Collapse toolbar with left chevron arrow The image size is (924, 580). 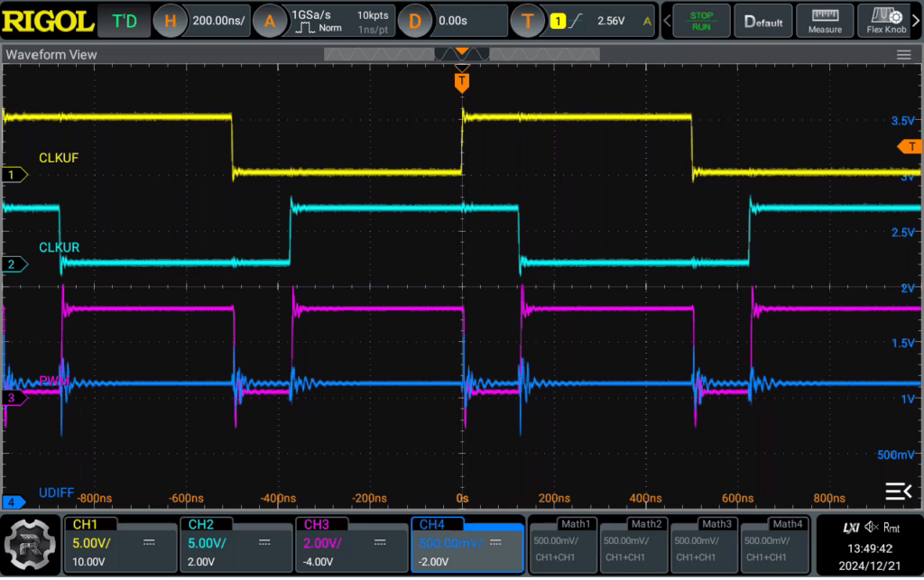[667, 22]
